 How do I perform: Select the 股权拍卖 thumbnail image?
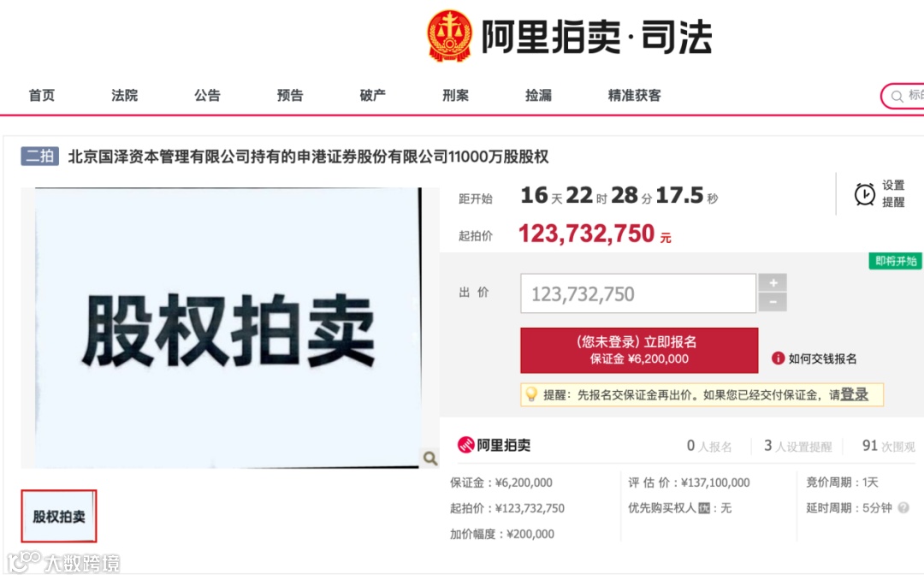[59, 517]
